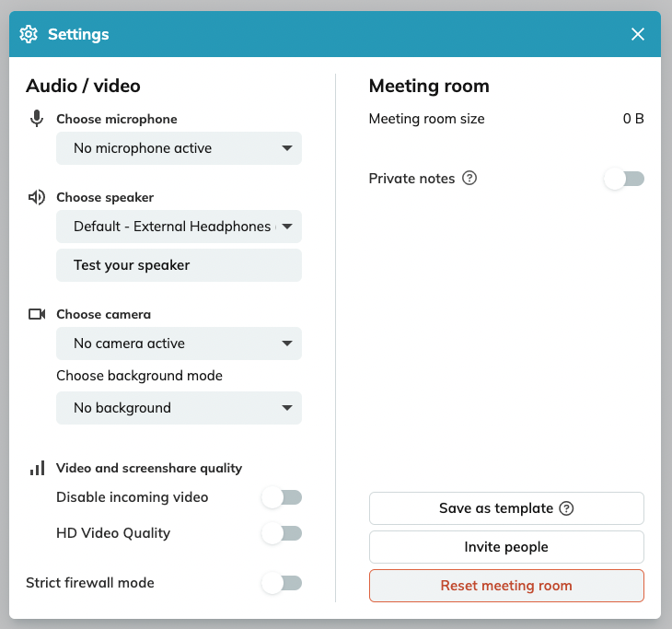The width and height of the screenshot is (672, 629).
Task: Close the Settings dialog with the X
Action: 638,34
